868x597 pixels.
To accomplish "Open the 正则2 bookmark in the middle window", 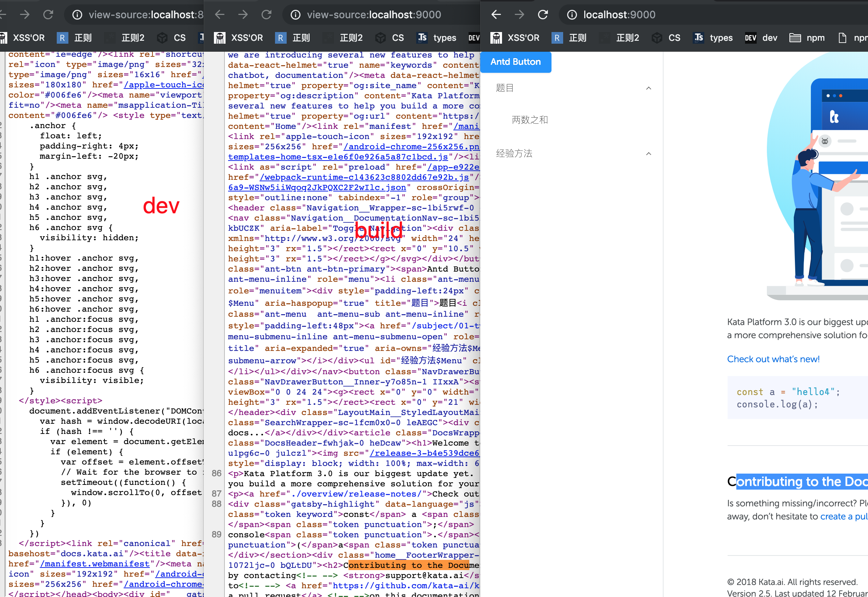I will (x=342, y=38).
